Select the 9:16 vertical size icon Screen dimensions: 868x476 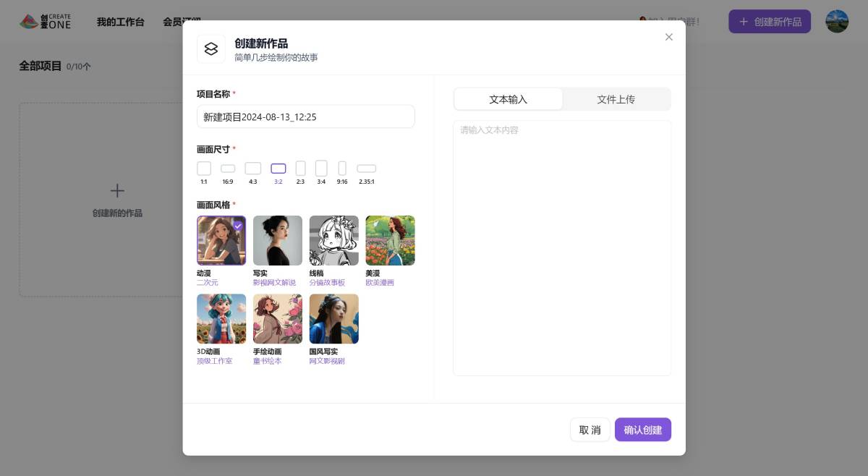pyautogui.click(x=342, y=169)
